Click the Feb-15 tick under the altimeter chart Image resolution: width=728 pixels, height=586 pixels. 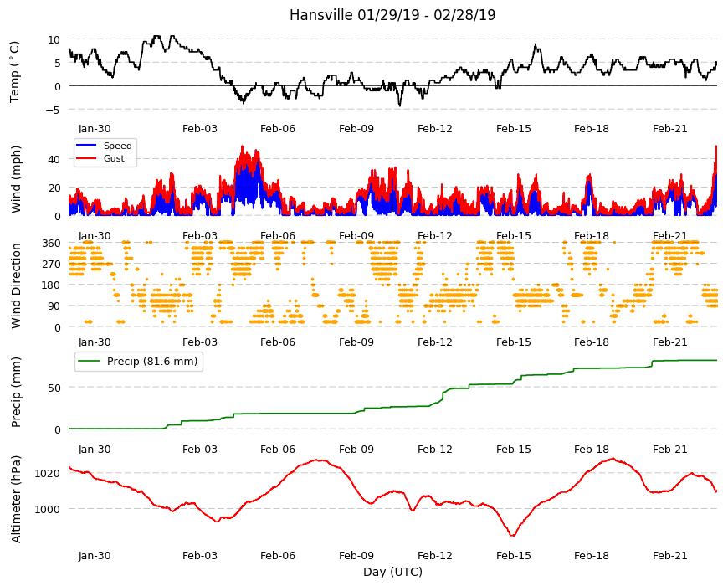click(x=513, y=555)
